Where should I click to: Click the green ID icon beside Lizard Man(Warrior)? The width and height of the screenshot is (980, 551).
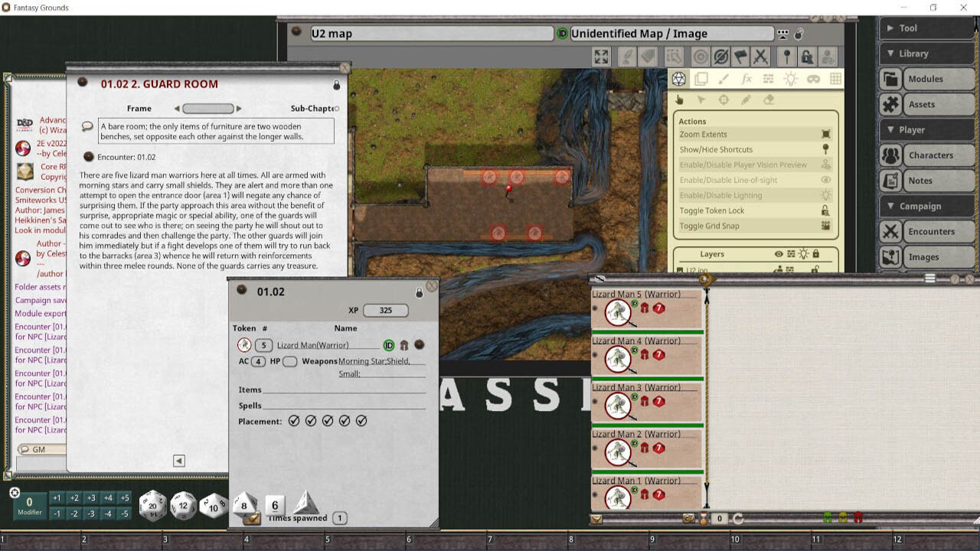coord(389,345)
